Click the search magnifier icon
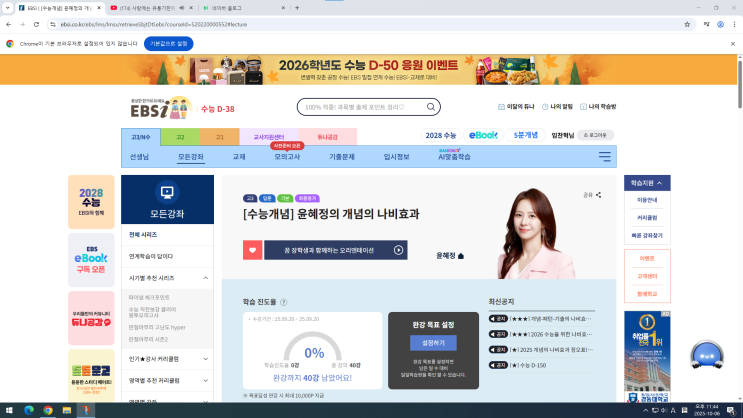743x418 pixels. (x=430, y=107)
